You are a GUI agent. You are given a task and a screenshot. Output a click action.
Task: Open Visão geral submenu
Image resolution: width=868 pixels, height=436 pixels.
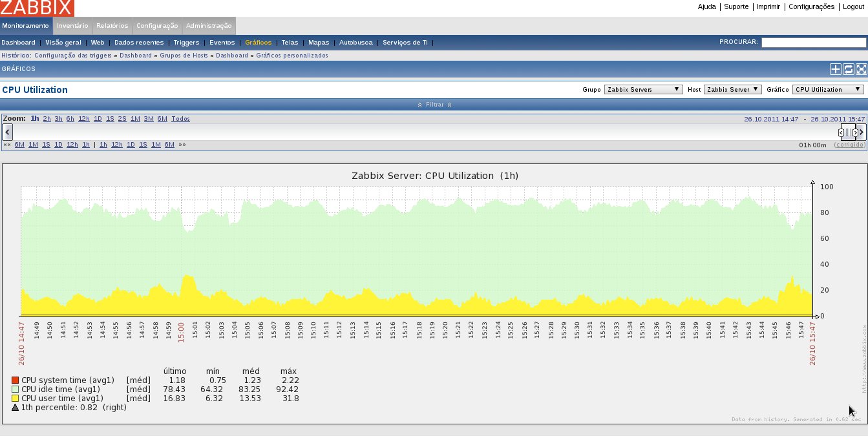coord(63,43)
